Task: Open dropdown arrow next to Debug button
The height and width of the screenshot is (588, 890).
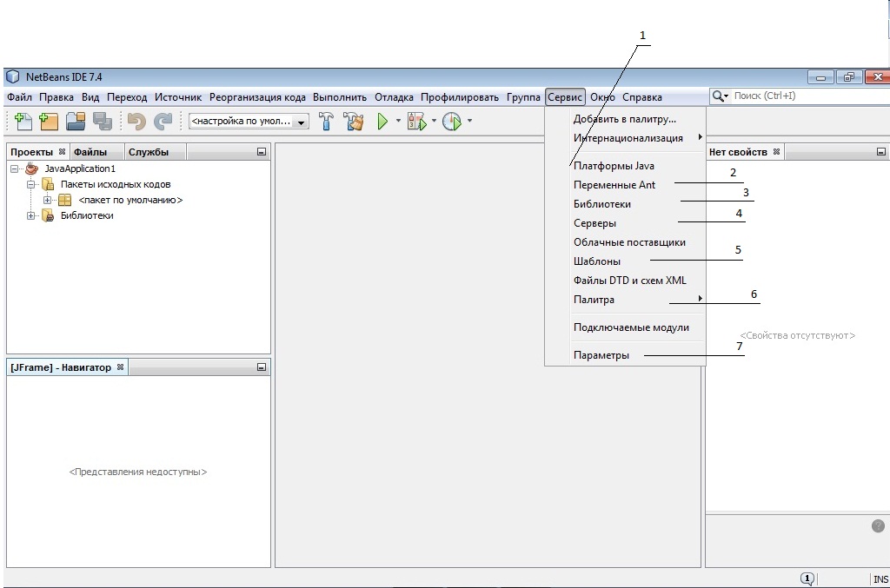Action: [435, 121]
